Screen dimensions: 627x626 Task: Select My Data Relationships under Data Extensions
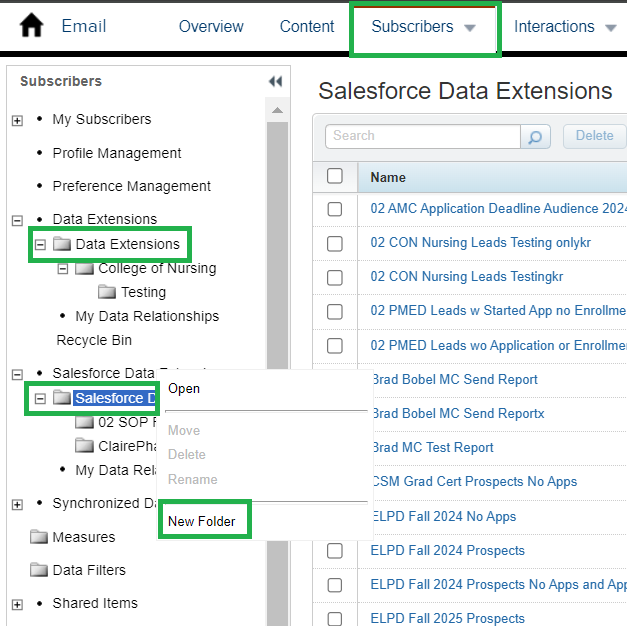click(x=147, y=316)
